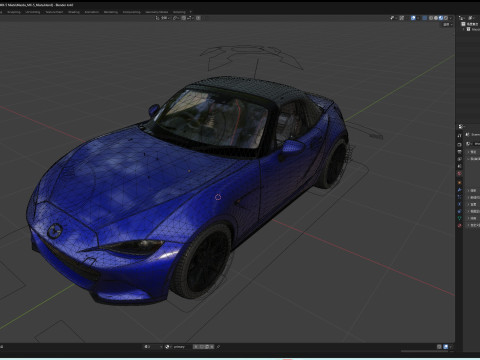
Task: Open the Sculpting workspace tab
Action: coord(14,12)
